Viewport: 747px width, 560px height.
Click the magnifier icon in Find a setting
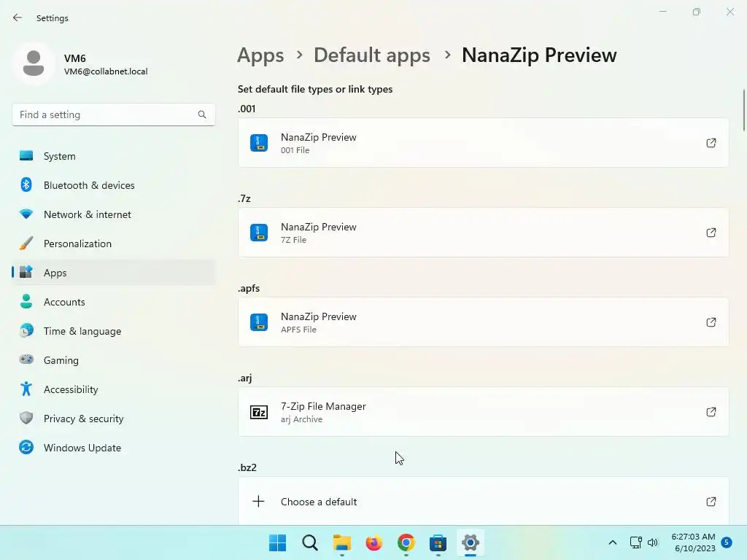202,114
